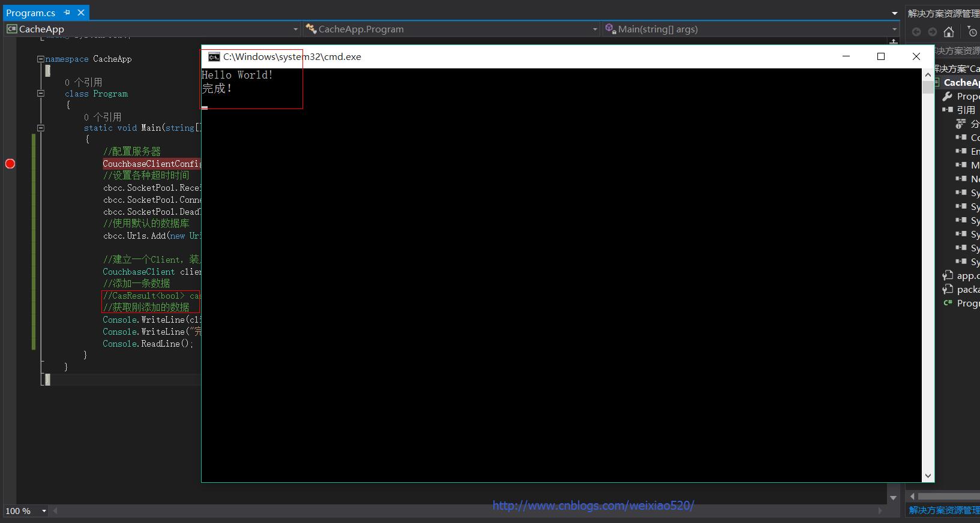This screenshot has width=980, height=523.
Task: Select the app.config file
Action: click(961, 275)
